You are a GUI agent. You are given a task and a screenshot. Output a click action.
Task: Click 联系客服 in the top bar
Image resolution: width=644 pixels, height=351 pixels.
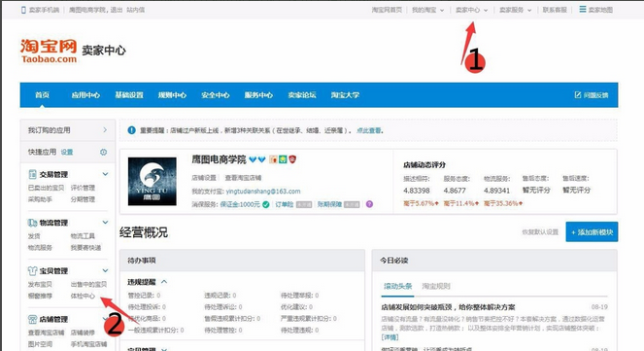coord(555,10)
